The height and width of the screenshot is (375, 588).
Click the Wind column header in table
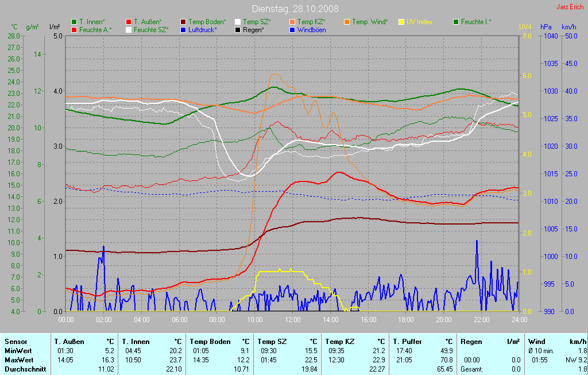pyautogui.click(x=536, y=341)
